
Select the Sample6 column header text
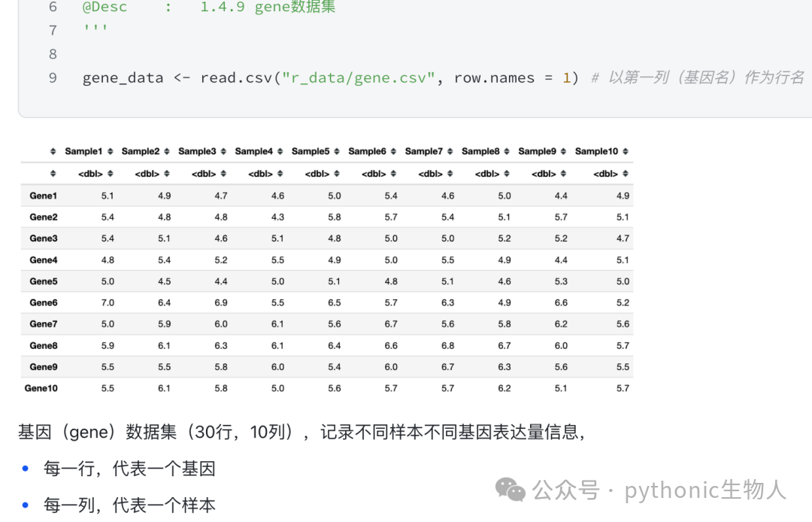click(x=367, y=151)
